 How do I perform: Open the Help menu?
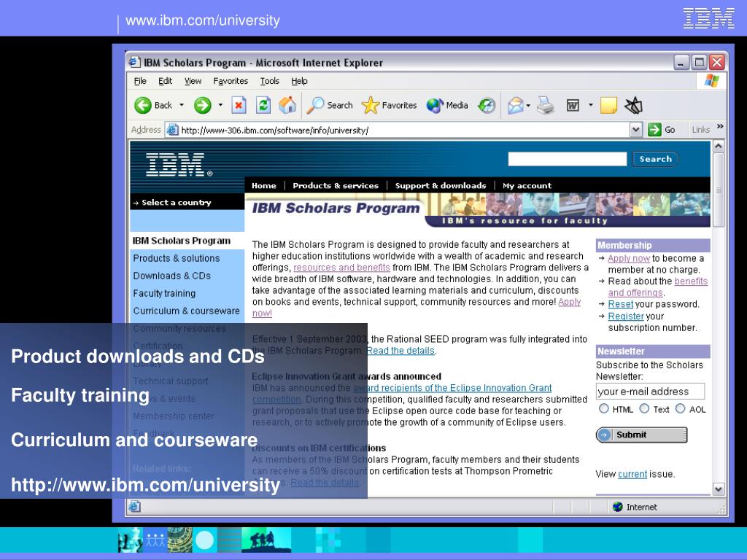coord(299,81)
